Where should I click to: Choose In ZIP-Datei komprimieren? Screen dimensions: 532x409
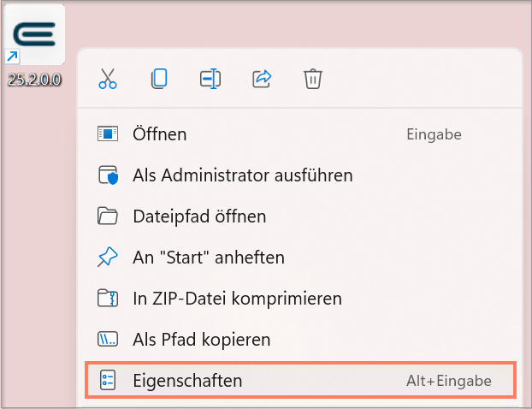click(300, 299)
